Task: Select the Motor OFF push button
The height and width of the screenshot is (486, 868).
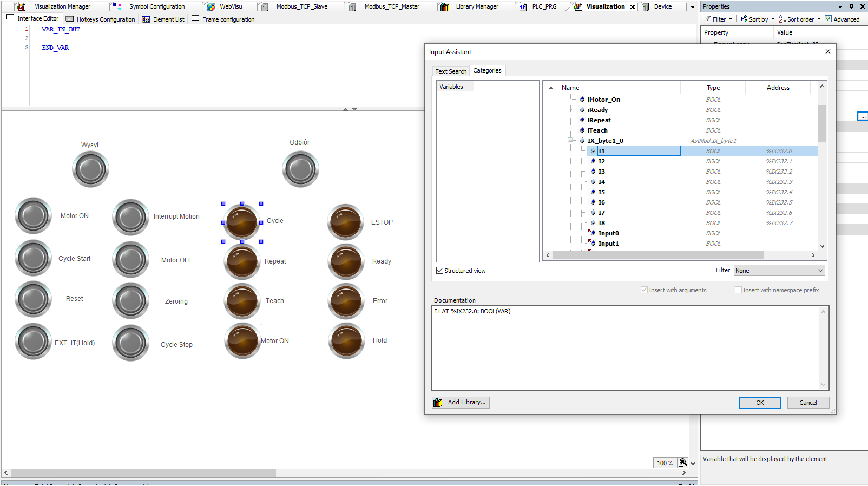Action: (130, 260)
